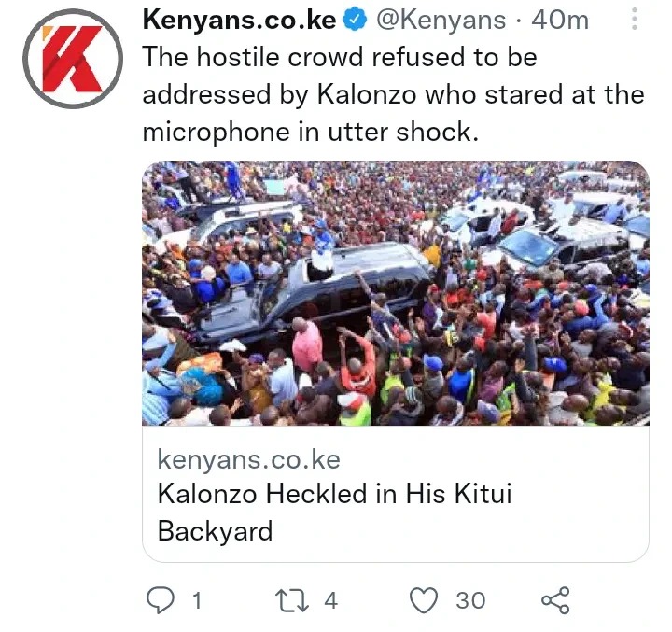672x632 pixels.
Task: Open the three-dot tweet options menu
Action: [635, 19]
